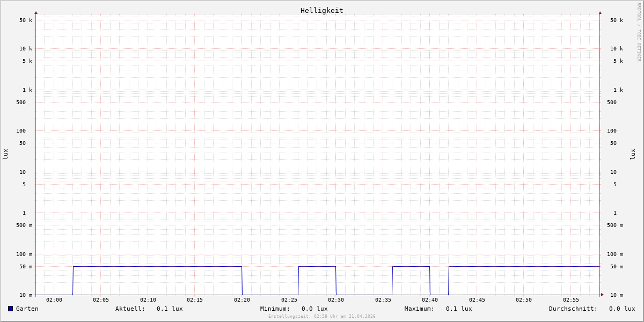This screenshot has height=322, width=644.
Task: Click the 02:05 time axis label
Action: pyautogui.click(x=101, y=300)
